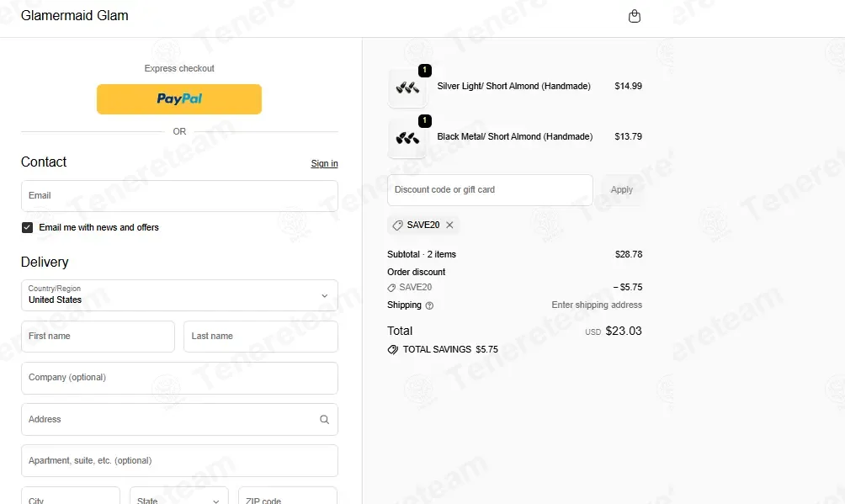Click the Black Metal product thumbnail
Viewport: 845px width, 504px height.
click(407, 138)
